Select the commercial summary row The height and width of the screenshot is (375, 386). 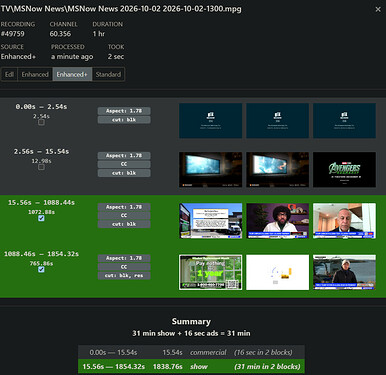191,352
